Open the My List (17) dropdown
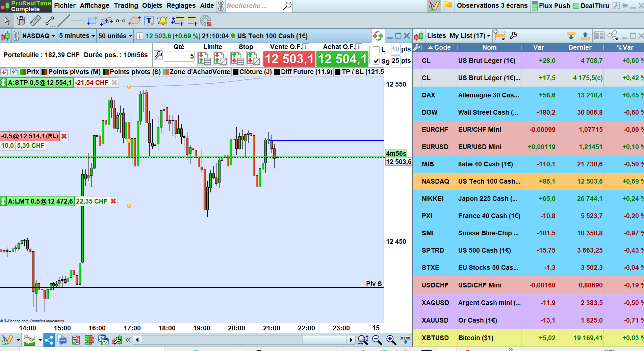 470,36
